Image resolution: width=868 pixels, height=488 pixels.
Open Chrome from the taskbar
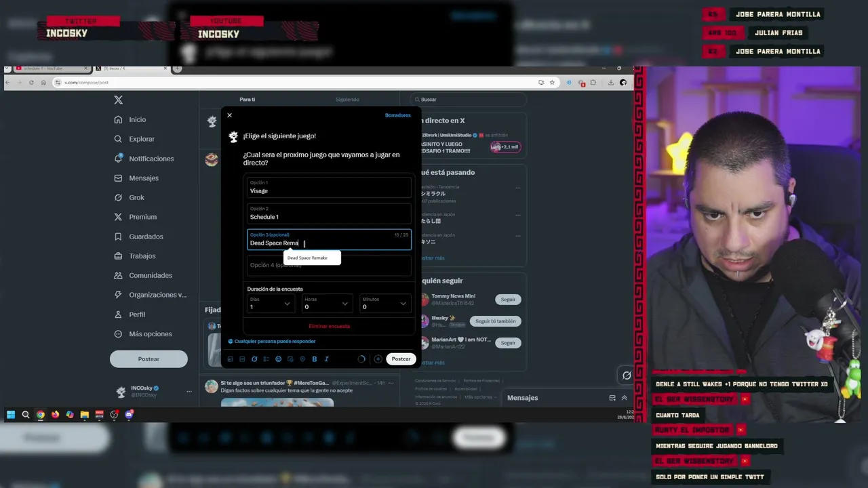tap(41, 415)
